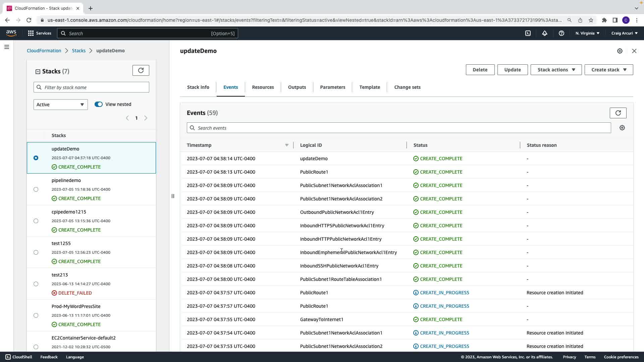
Task: Expand the Stack actions dropdown
Action: pyautogui.click(x=556, y=70)
